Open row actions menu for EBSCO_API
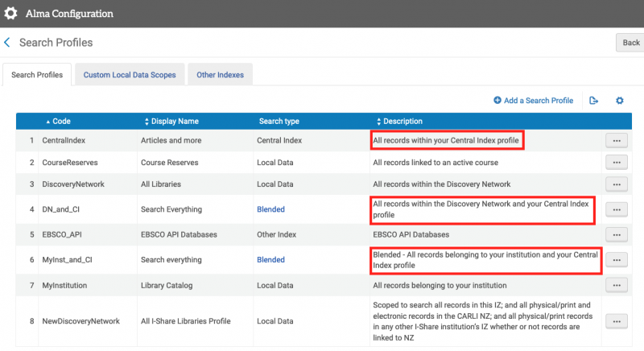This screenshot has height=351, width=644. pyautogui.click(x=617, y=235)
